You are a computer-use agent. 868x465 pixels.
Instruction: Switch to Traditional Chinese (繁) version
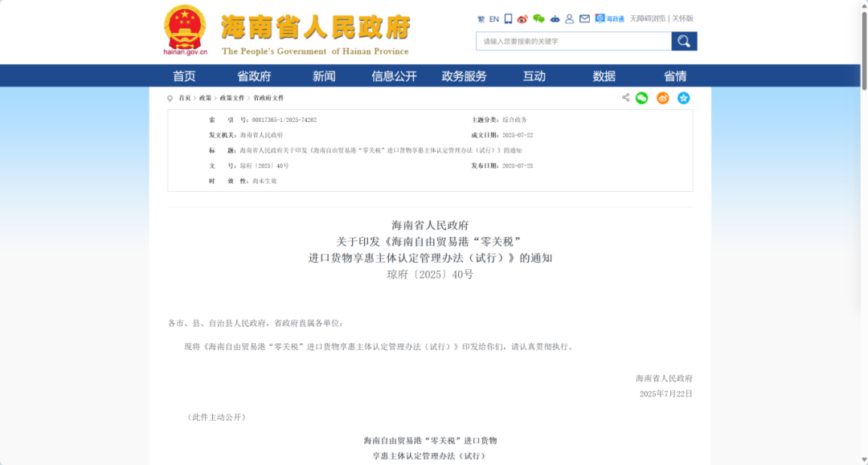481,18
